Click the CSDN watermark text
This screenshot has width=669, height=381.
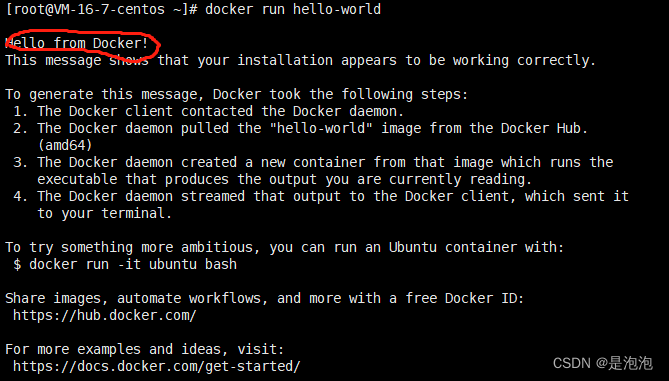603,363
